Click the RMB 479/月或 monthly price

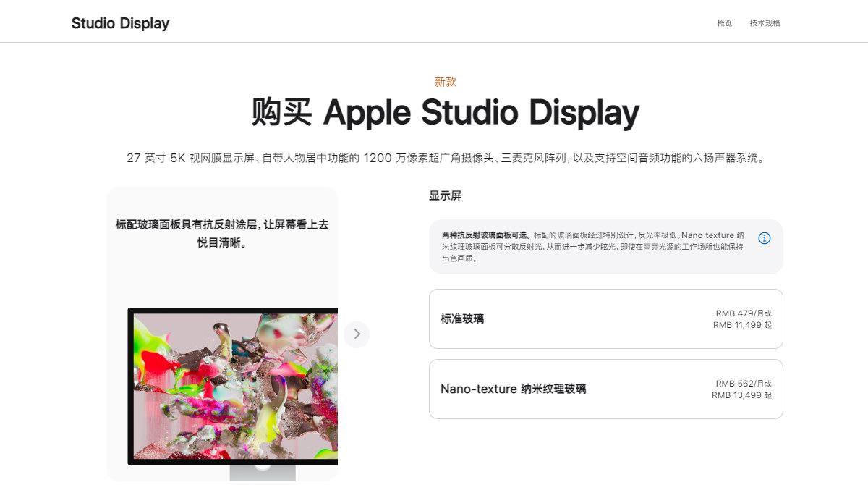pos(744,313)
